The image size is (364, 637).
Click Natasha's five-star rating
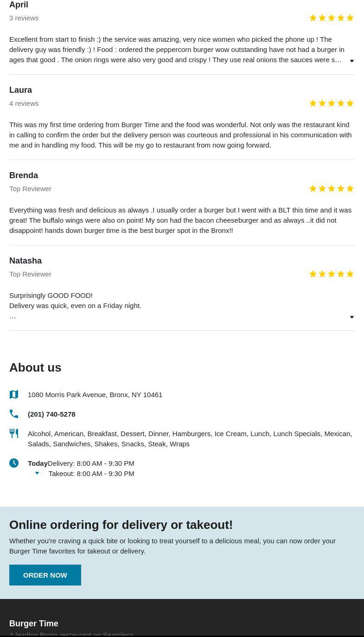coord(331,274)
